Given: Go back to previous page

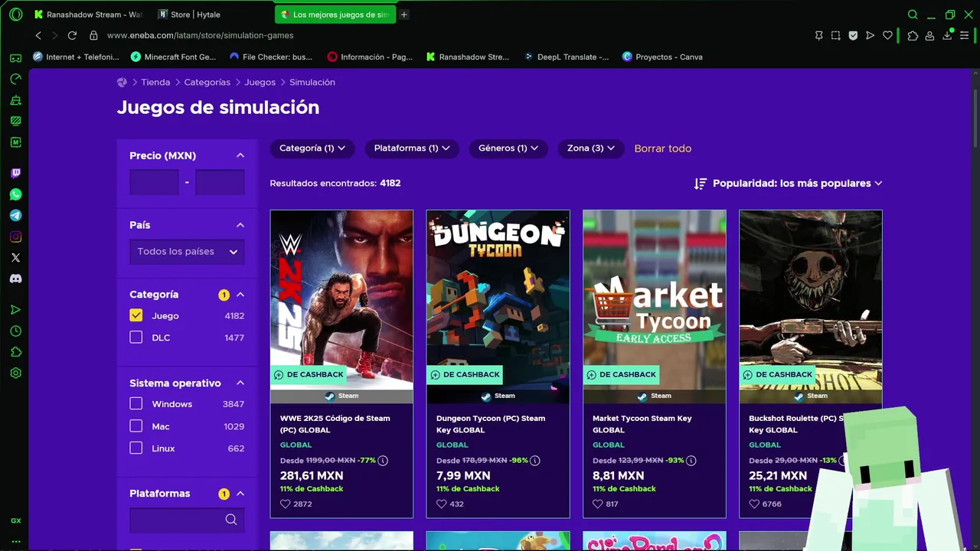Looking at the screenshot, I should 38,35.
